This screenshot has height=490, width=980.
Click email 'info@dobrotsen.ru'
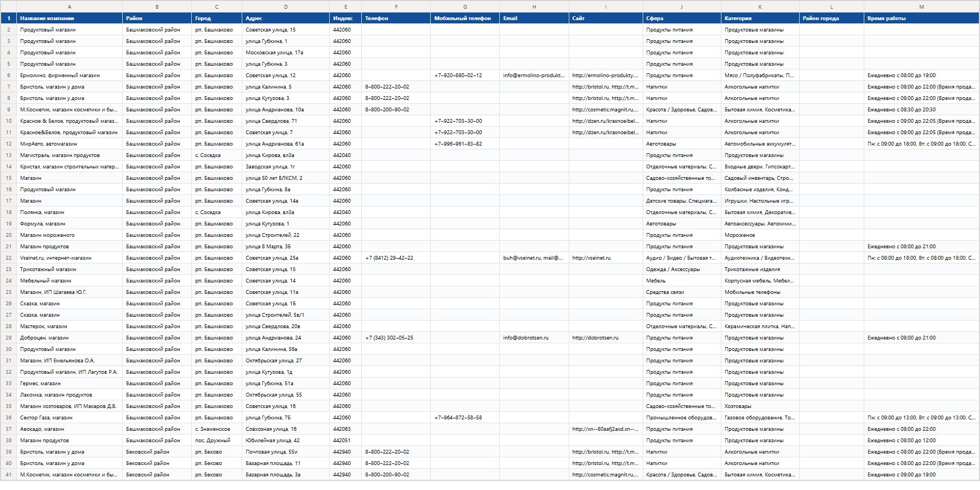pyautogui.click(x=535, y=338)
